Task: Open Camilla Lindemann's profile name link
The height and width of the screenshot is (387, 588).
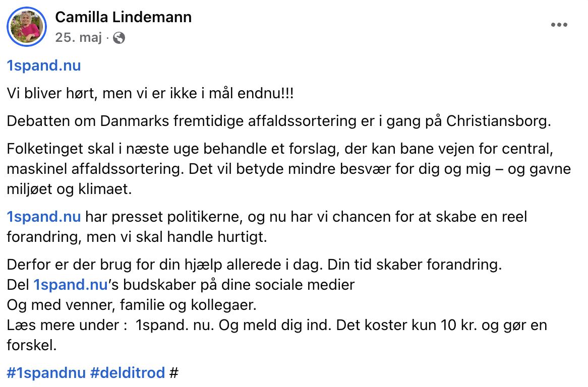Action: tap(124, 17)
